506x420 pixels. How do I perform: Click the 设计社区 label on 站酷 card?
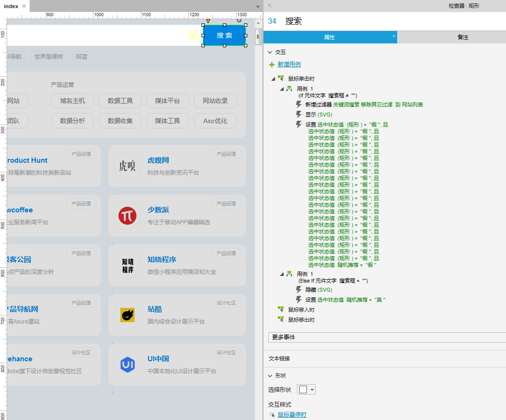tap(226, 303)
